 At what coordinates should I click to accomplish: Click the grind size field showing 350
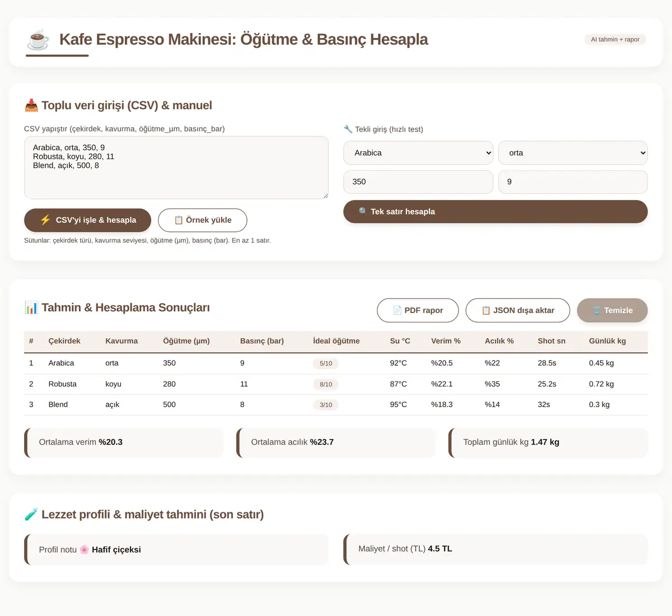point(418,182)
